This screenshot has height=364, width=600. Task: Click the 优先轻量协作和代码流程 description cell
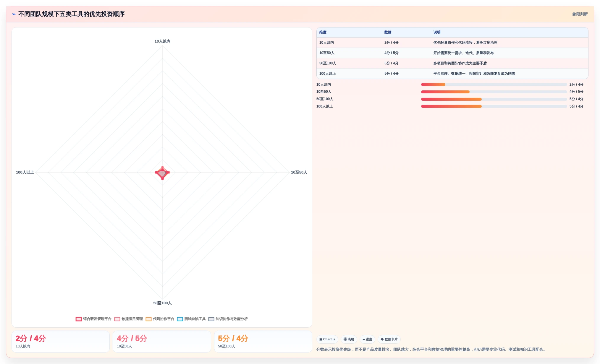(465, 43)
